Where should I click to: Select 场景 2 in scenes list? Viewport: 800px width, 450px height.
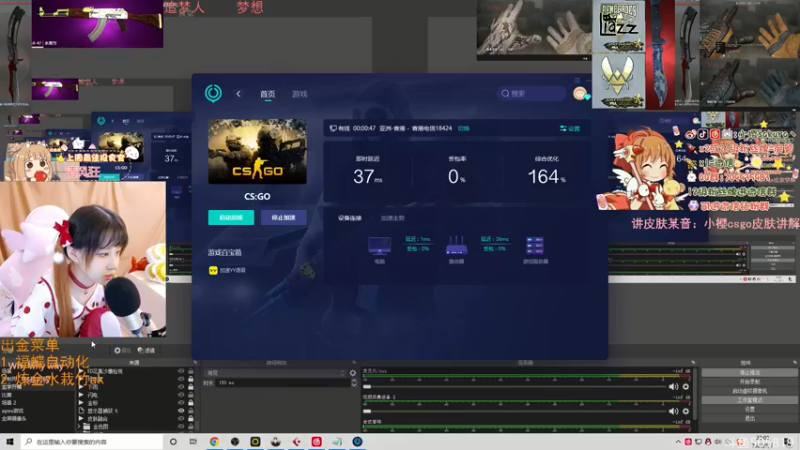(x=9, y=403)
